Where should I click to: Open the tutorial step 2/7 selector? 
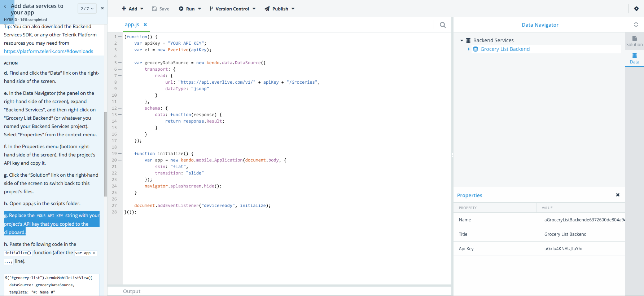point(87,9)
